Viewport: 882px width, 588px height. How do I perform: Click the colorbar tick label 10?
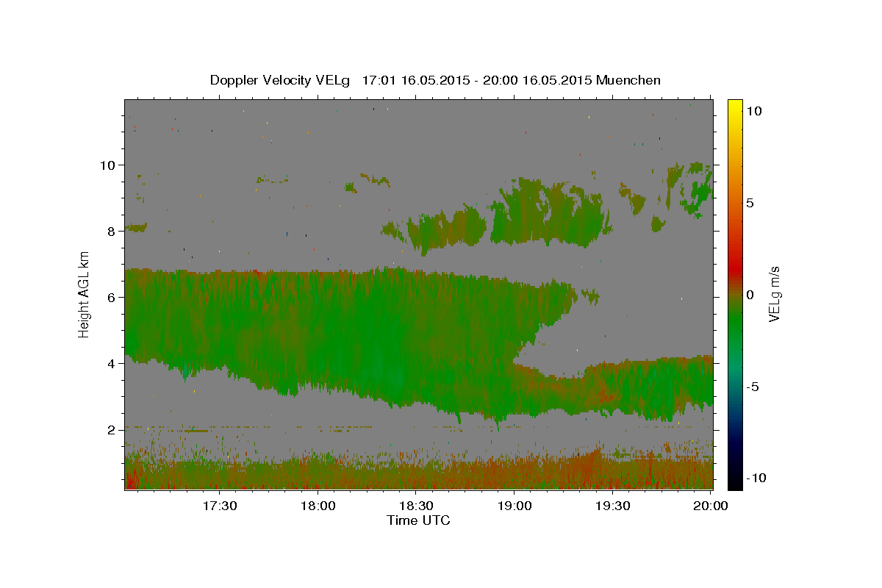click(753, 110)
